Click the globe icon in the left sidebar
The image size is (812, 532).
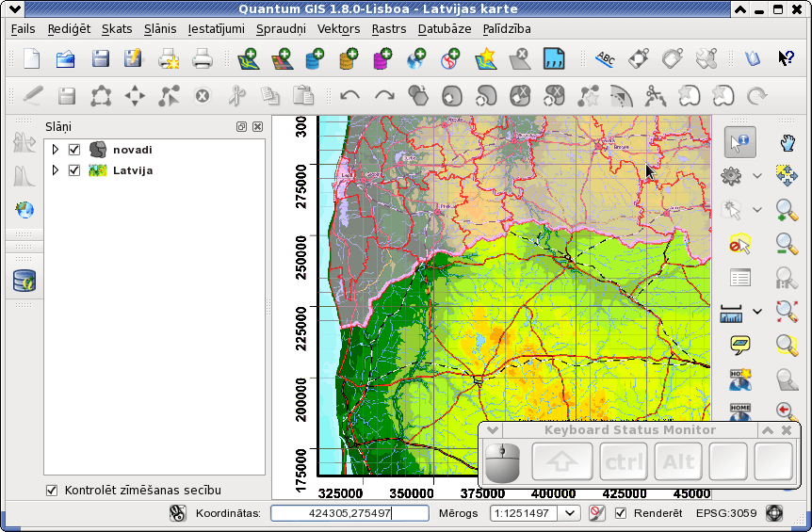click(24, 210)
